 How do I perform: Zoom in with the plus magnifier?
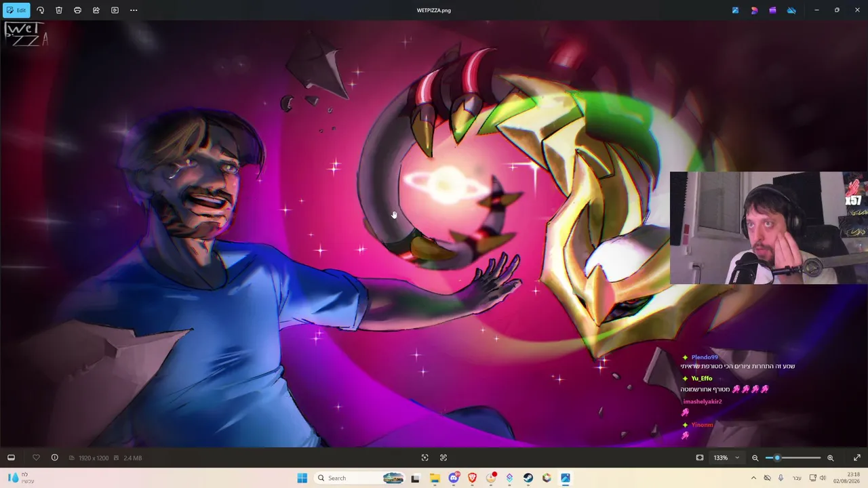pyautogui.click(x=830, y=457)
